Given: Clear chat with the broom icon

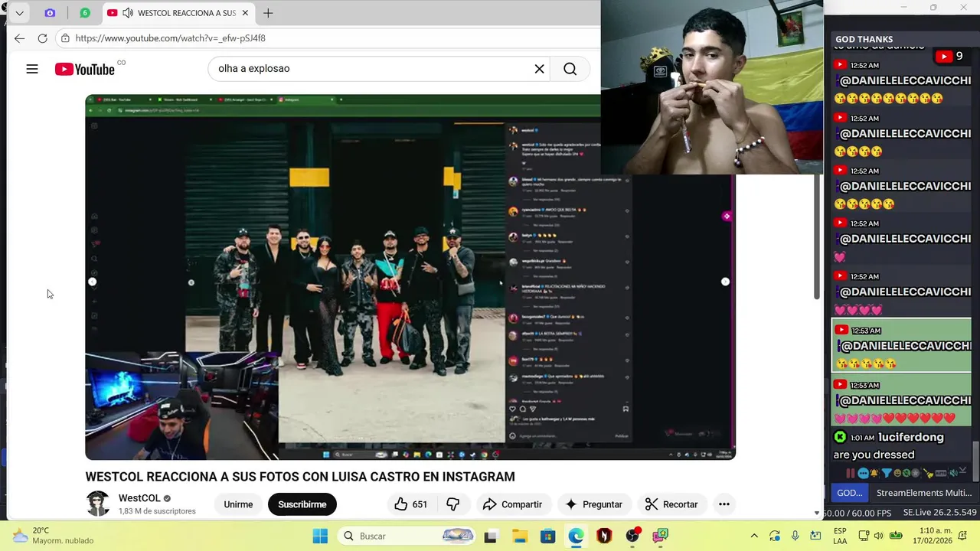Looking at the screenshot, I should point(927,473).
